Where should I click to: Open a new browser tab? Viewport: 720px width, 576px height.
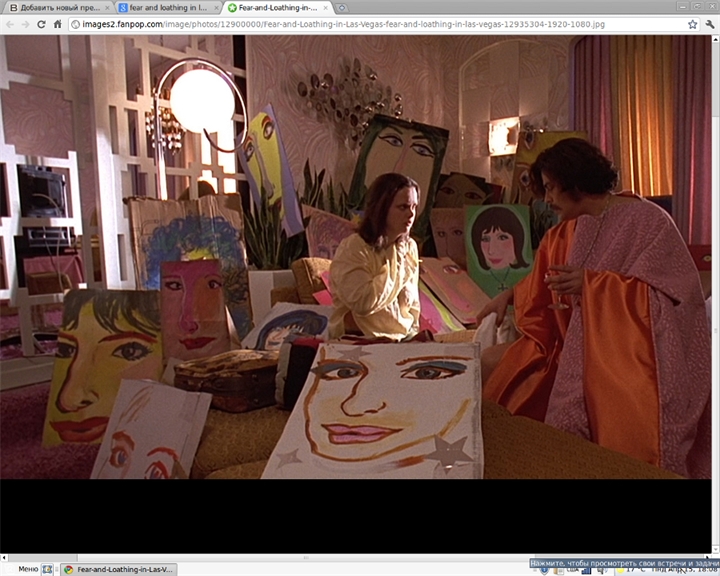[x=342, y=8]
